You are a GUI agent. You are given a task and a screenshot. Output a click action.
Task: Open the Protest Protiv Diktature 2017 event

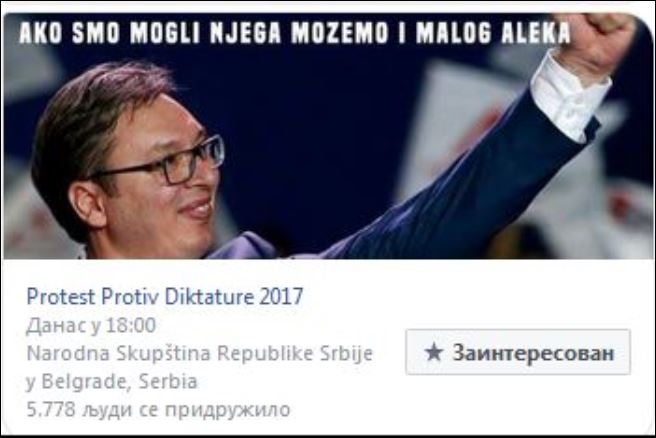[x=164, y=297]
